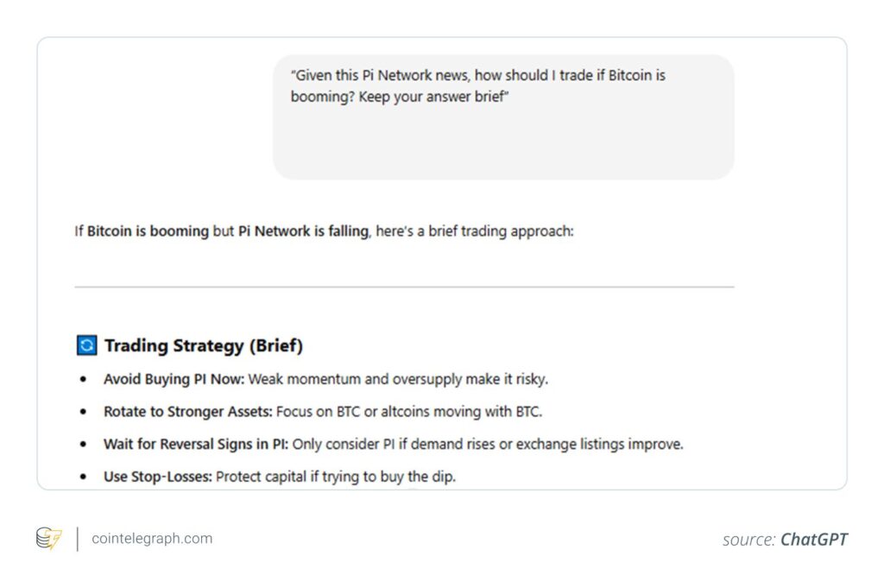Click the "Trading Strategy (Brief)" heading
The height and width of the screenshot is (588, 884).
(204, 346)
